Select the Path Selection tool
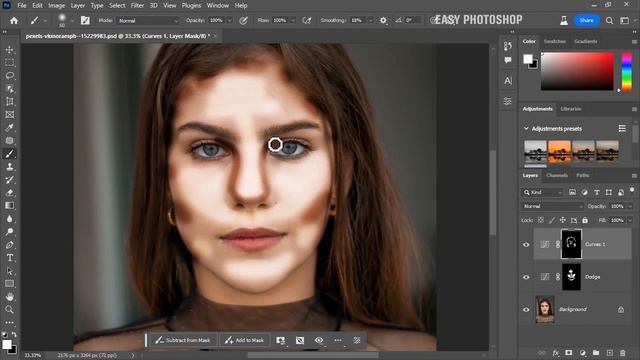Screen dimensions: 640x360 [x=9, y=271]
